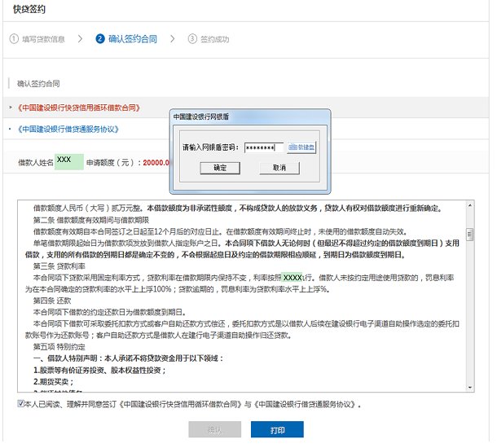Click the 第二条 借款额度有效期间与借款期限 heading
497x448 pixels.
[91, 220]
